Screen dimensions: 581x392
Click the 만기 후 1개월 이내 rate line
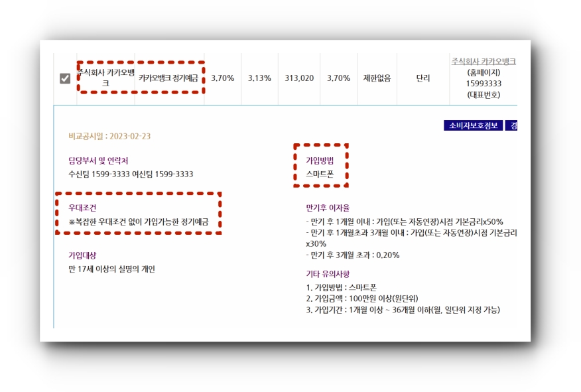405,222
